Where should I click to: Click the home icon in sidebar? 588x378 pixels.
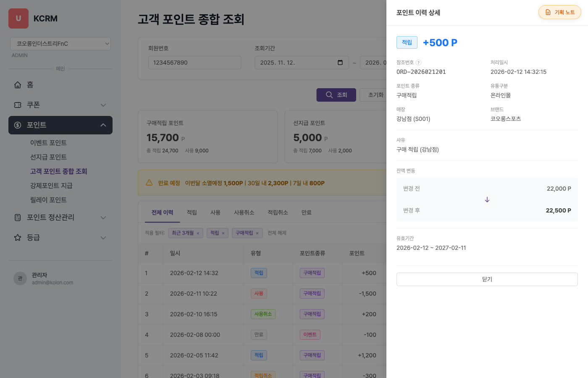point(18,85)
